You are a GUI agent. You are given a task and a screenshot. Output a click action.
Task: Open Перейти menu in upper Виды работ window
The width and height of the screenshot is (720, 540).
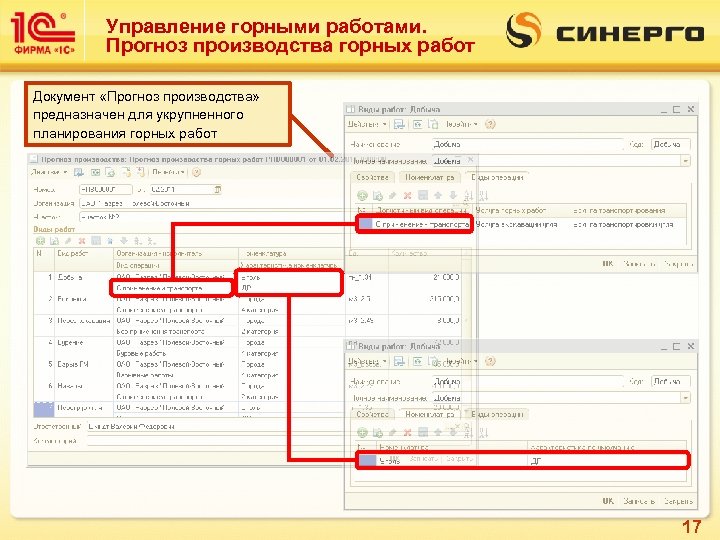tap(461, 124)
